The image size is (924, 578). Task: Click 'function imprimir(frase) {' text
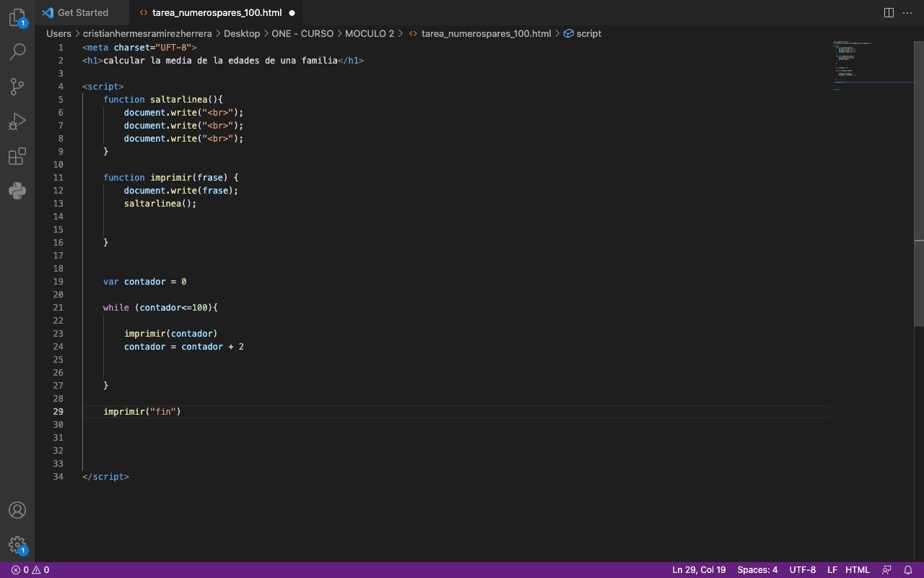click(x=170, y=178)
